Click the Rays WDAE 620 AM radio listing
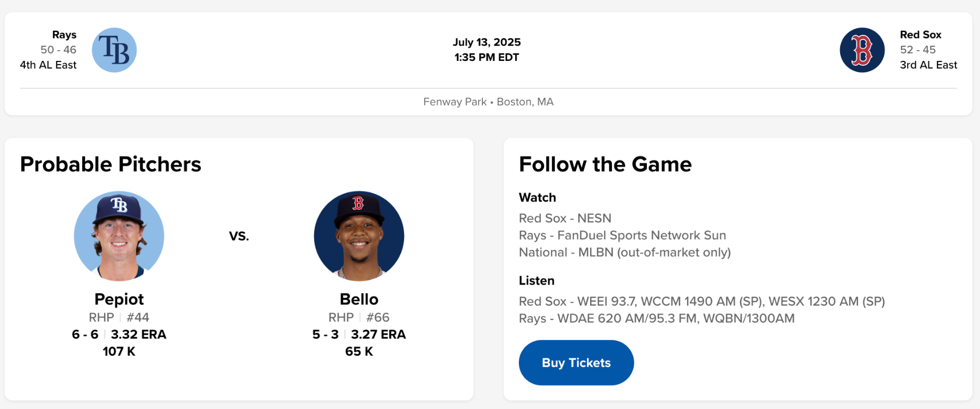This screenshot has height=409, width=980. tap(656, 318)
